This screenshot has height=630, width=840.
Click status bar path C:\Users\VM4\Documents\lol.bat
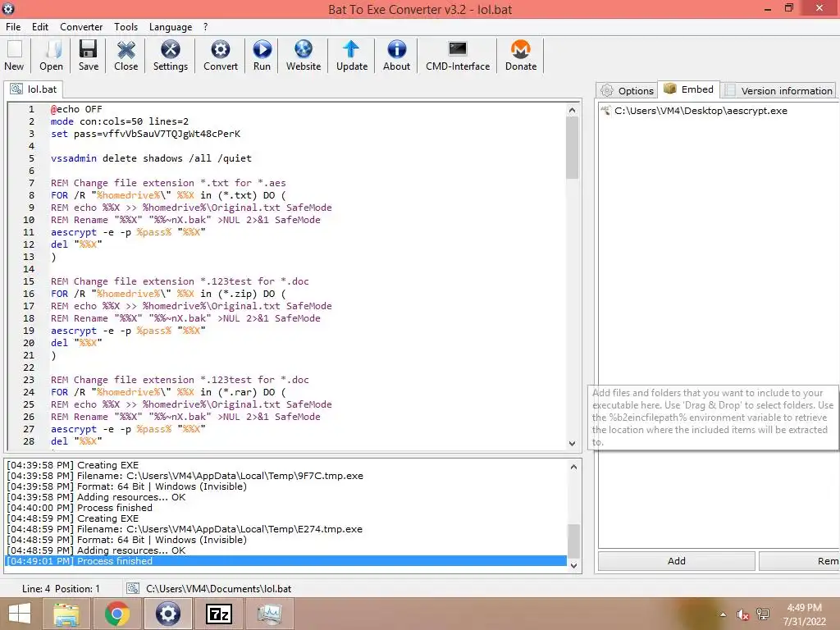click(218, 588)
